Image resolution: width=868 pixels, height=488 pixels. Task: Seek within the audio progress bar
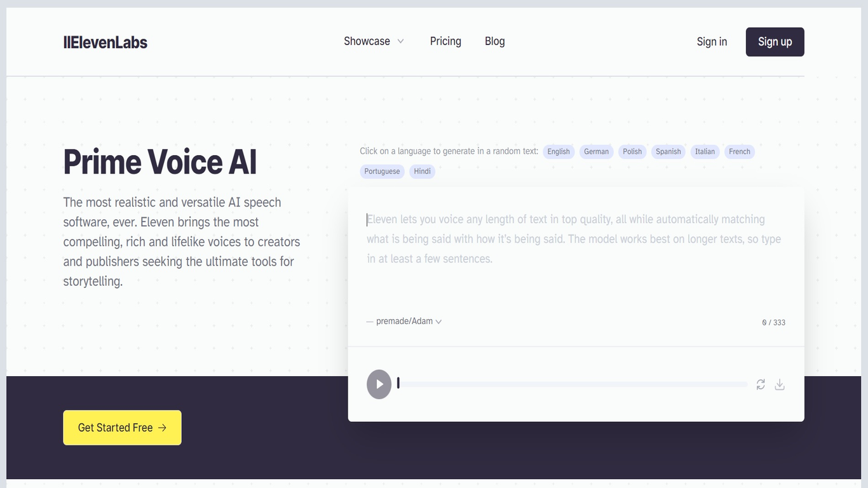click(572, 384)
